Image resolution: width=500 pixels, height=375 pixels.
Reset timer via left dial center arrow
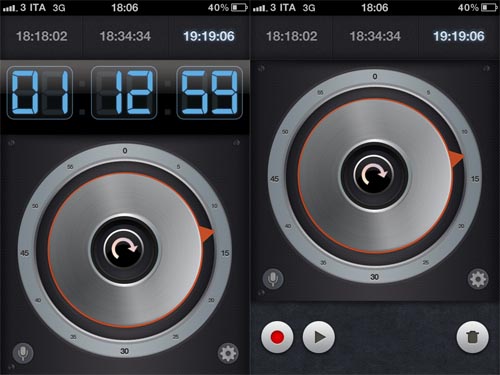coord(124,248)
